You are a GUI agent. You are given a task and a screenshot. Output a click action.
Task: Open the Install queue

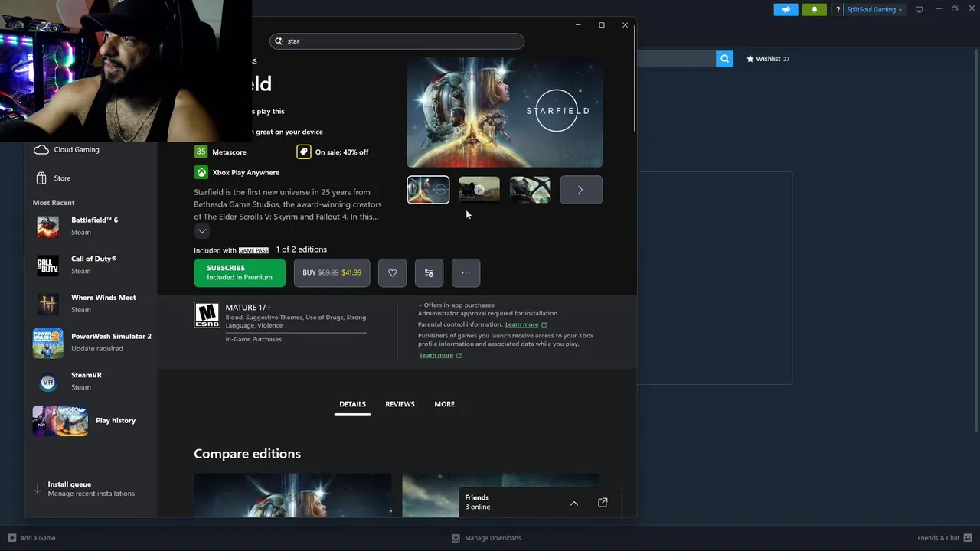tap(90, 488)
